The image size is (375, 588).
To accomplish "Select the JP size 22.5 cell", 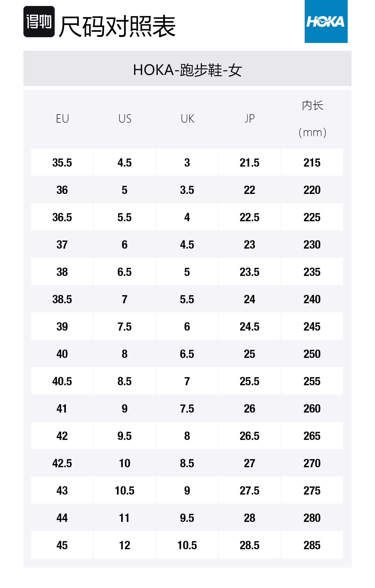I will 249,217.
